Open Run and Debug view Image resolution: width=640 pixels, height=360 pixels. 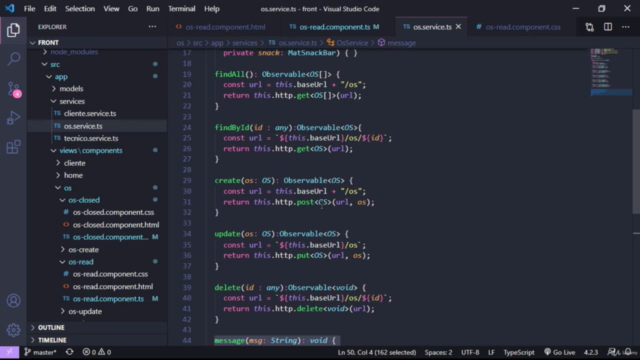point(13,118)
